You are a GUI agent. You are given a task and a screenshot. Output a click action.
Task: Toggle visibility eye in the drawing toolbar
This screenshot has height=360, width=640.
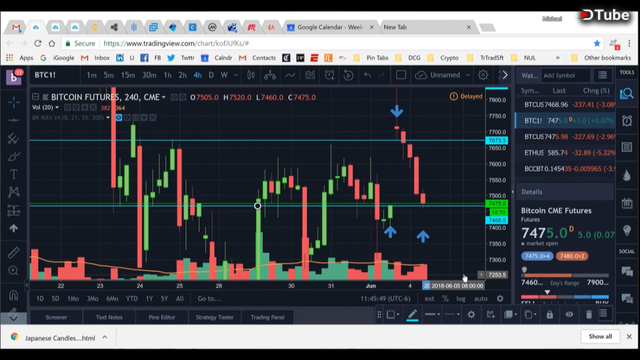569,314
